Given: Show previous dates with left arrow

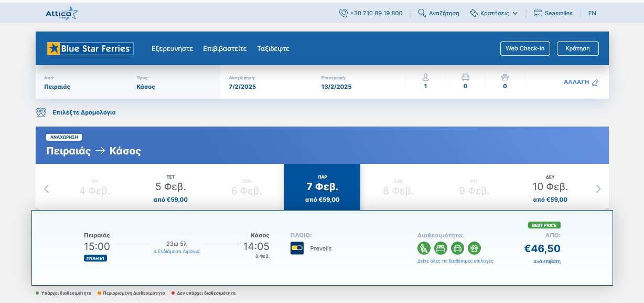Looking at the screenshot, I should tap(47, 189).
